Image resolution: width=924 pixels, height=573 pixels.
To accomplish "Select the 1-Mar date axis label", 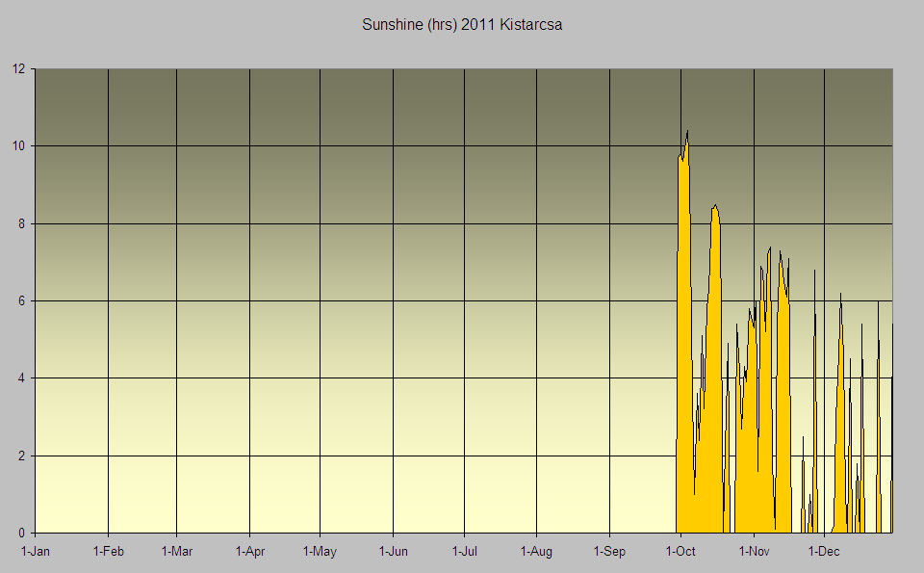I will pyautogui.click(x=176, y=552).
